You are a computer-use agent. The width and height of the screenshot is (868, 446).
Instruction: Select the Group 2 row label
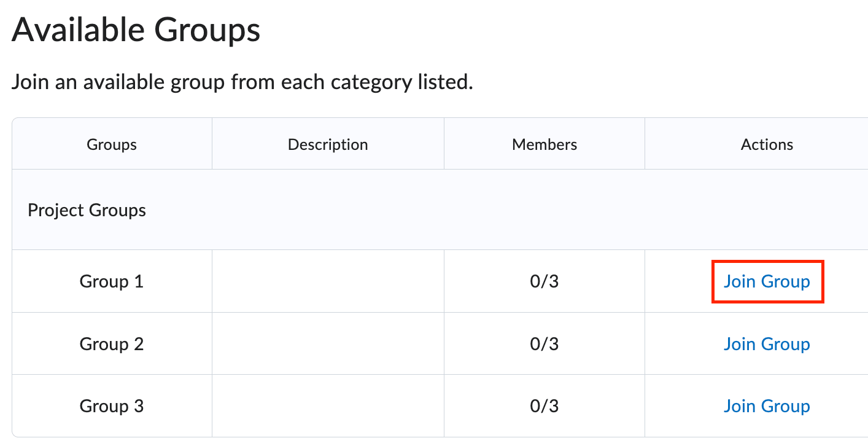pos(111,344)
